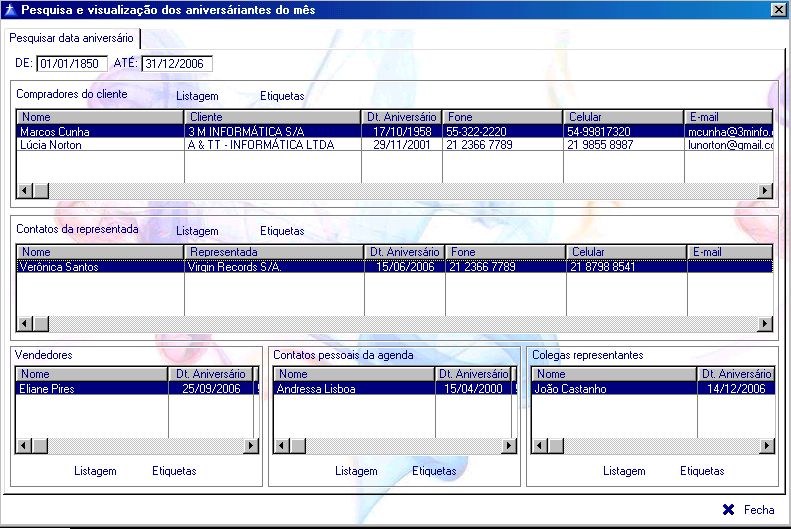Screen dimensions: 791x529
Task: Click the date 14/12/2006
Action: pos(736,389)
